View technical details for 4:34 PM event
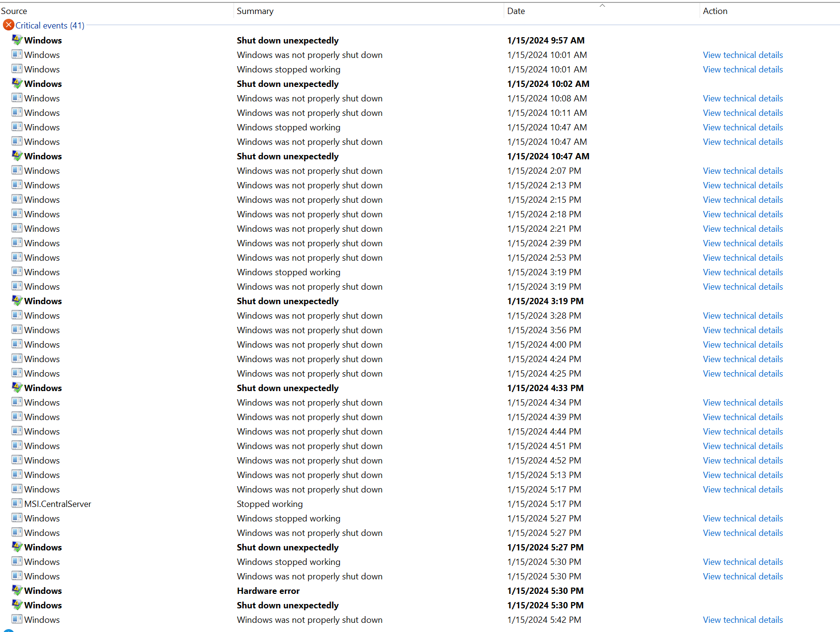This screenshot has height=632, width=840. [743, 403]
